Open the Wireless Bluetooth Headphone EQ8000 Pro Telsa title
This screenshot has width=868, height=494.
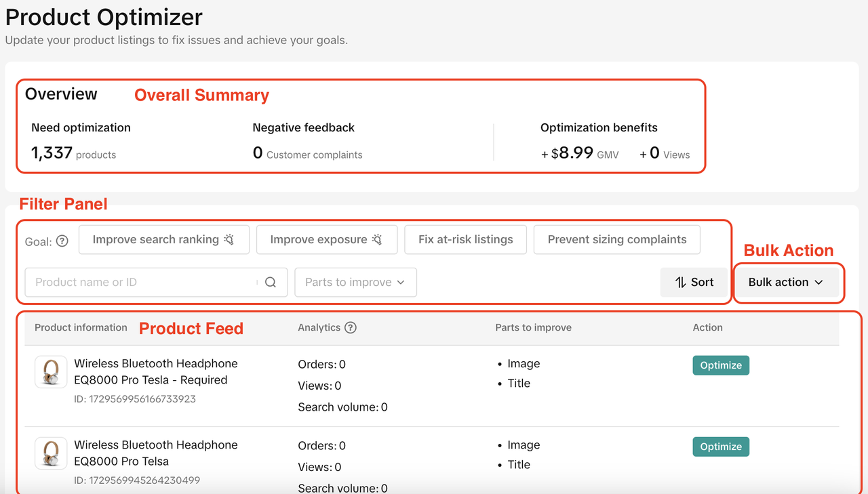(156, 453)
